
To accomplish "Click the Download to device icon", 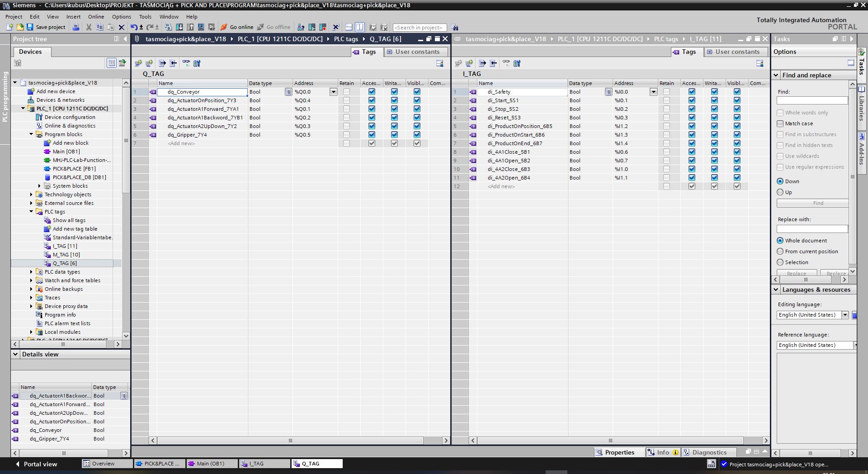I will click(x=179, y=27).
